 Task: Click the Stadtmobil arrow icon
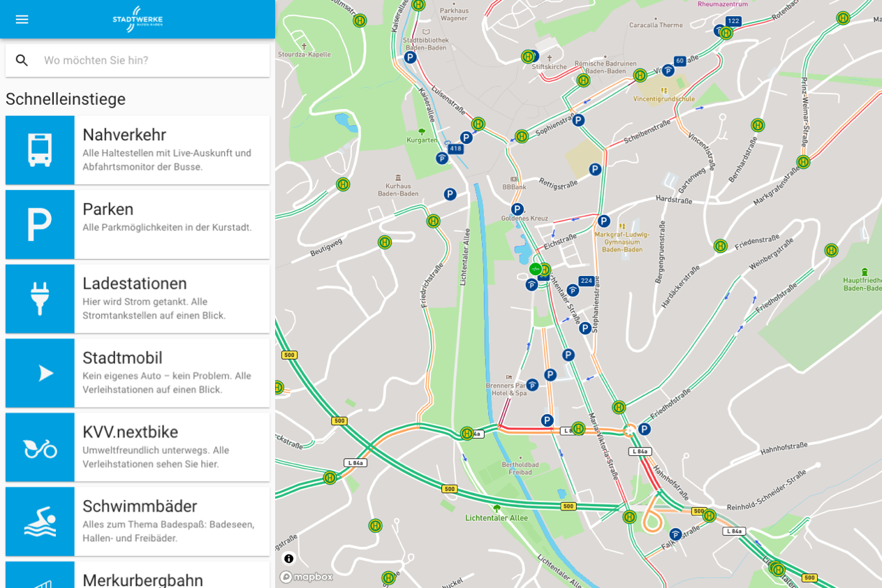point(40,373)
